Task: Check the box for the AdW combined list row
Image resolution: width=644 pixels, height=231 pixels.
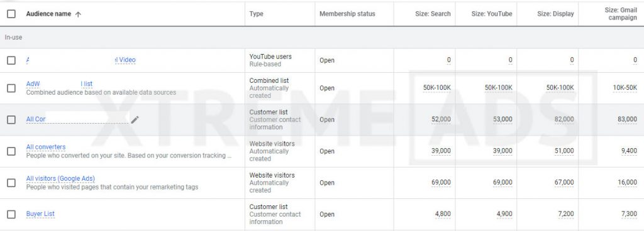Action: click(x=11, y=88)
